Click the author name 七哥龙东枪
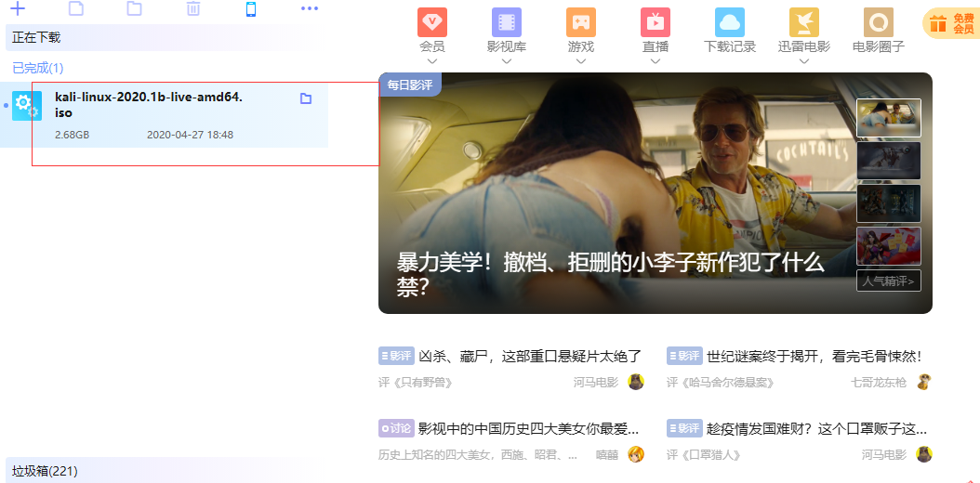This screenshot has height=483, width=980. click(878, 383)
